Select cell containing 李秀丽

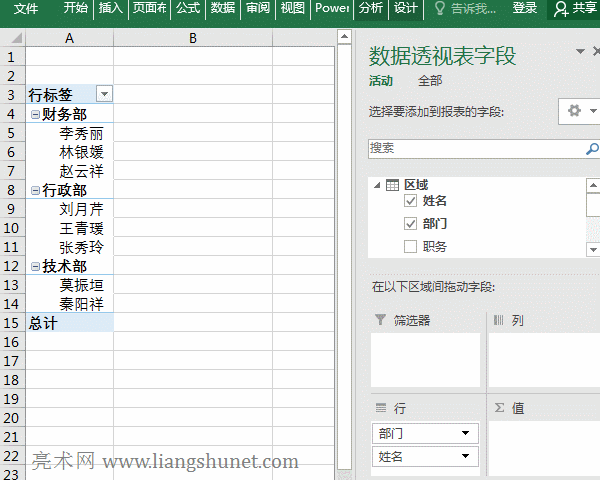[70, 133]
